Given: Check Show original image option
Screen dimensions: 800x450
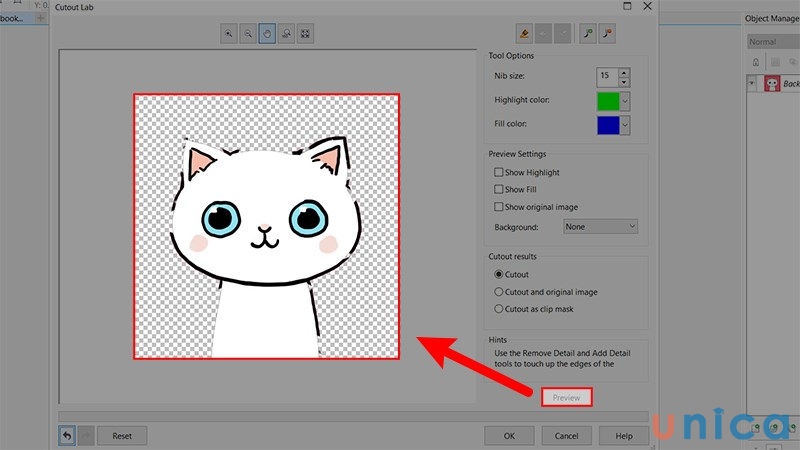Looking at the screenshot, I should [x=499, y=207].
